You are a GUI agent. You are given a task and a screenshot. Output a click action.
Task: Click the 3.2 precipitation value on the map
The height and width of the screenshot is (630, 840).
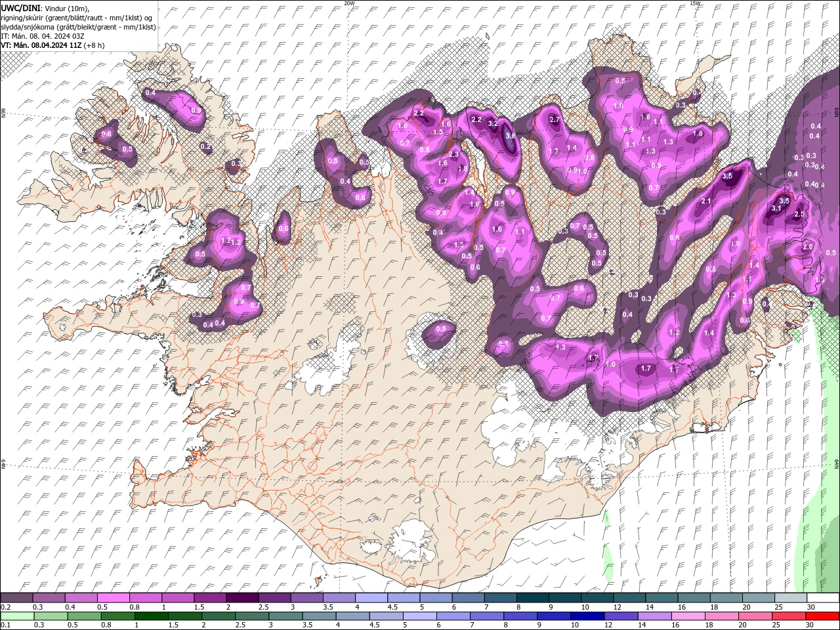coord(493,123)
